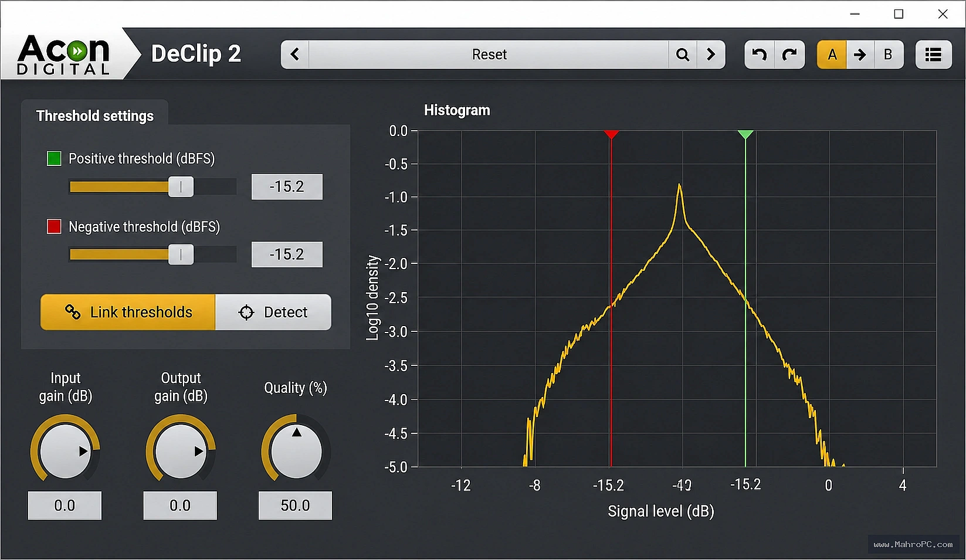This screenshot has height=560, width=966.
Task: Copy A settings to B arrow
Action: click(x=860, y=55)
